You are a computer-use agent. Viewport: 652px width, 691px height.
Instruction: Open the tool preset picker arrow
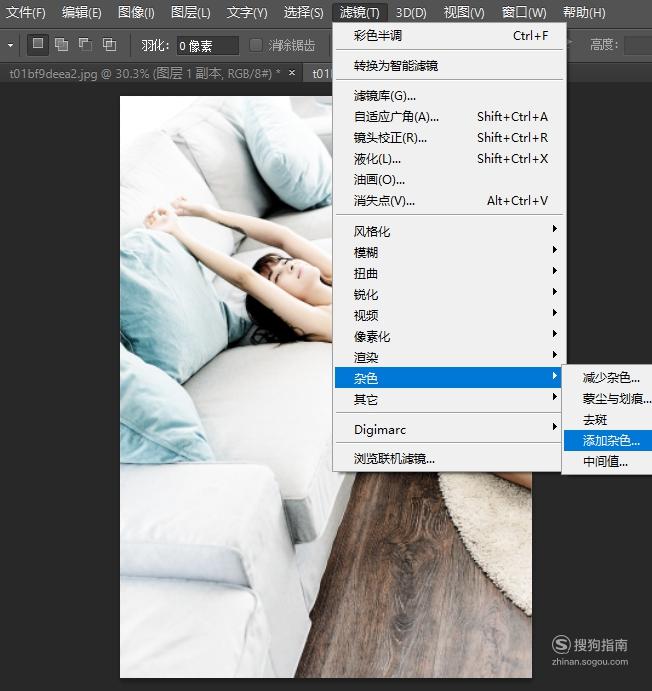11,45
